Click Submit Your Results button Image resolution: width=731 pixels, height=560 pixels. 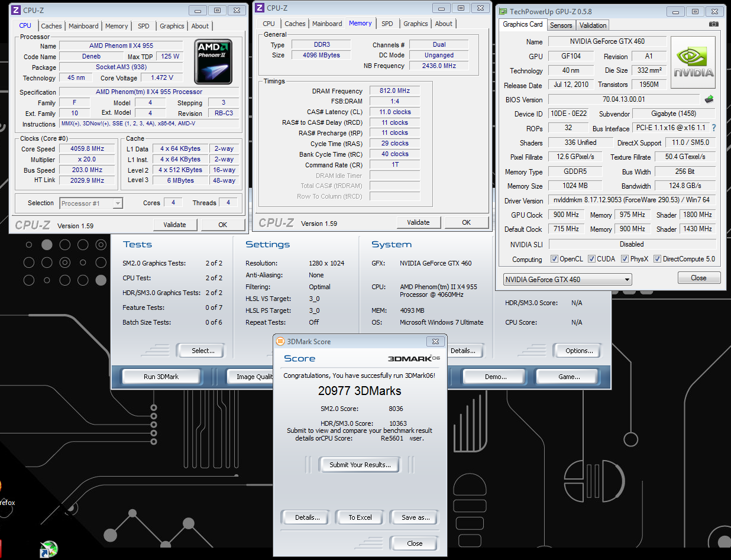point(360,465)
